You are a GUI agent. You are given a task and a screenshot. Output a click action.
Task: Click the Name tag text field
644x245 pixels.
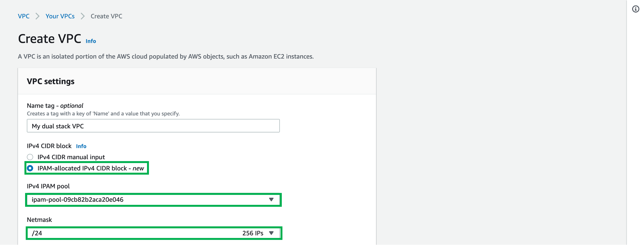tap(153, 126)
